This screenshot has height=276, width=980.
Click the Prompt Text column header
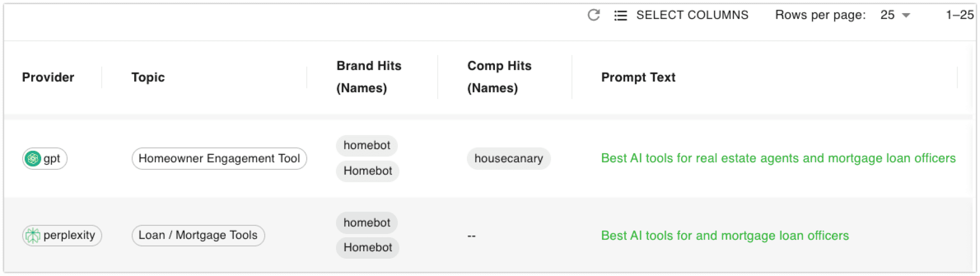pyautogui.click(x=638, y=77)
